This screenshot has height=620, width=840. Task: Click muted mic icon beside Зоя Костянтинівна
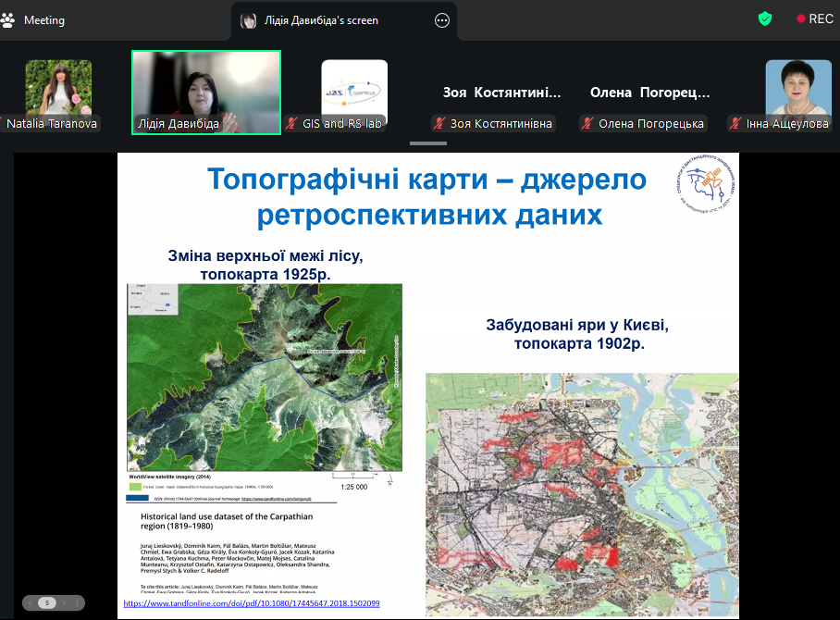tap(439, 124)
